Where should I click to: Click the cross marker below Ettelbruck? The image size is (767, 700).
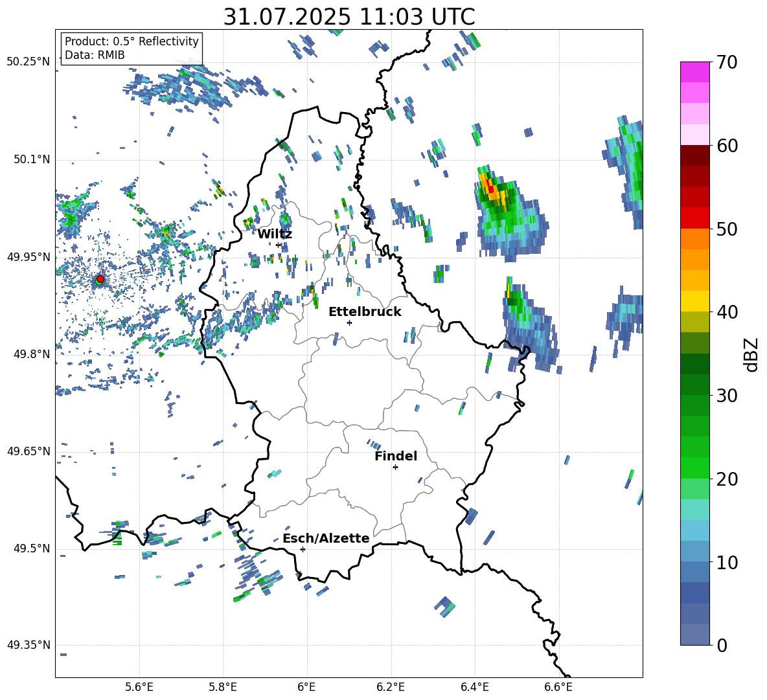click(x=349, y=322)
